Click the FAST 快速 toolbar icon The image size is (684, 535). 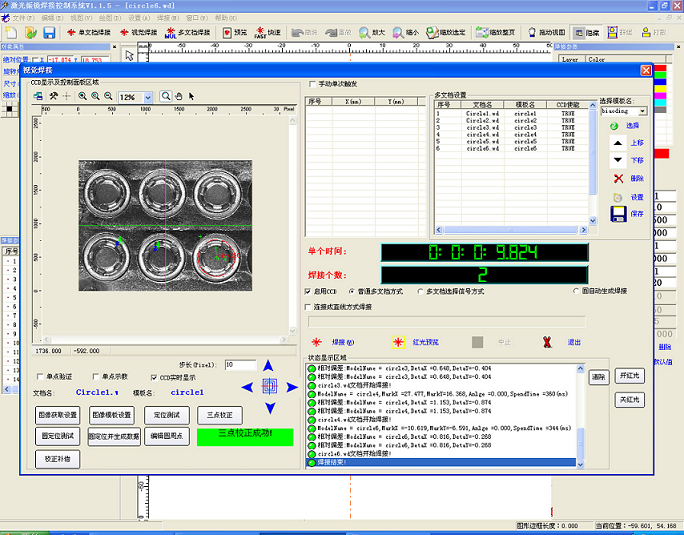point(260,33)
